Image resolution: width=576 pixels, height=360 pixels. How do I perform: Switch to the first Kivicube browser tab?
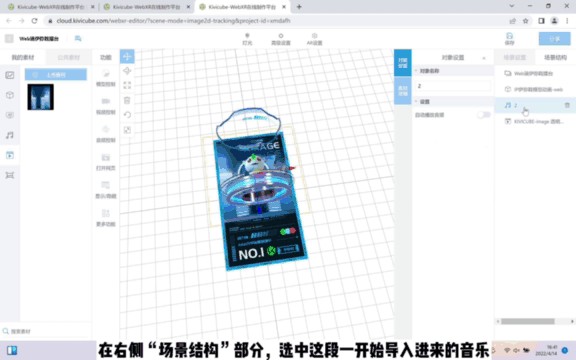tap(51, 7)
